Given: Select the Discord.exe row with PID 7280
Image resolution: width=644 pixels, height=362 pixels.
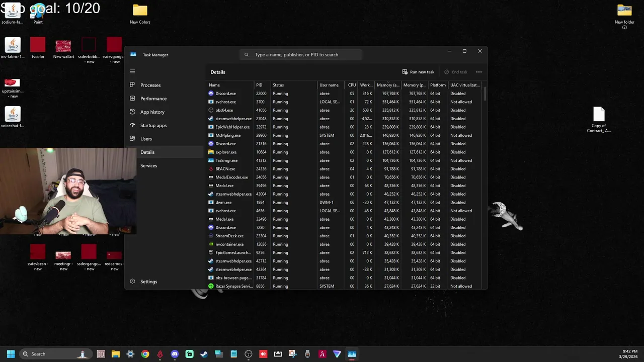Looking at the screenshot, I should coord(345,227).
